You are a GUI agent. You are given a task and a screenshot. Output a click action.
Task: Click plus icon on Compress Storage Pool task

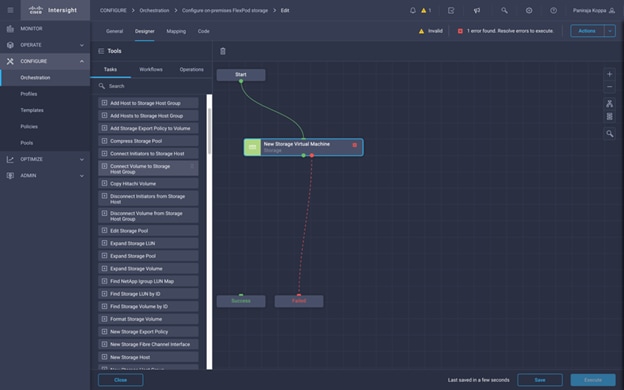tap(104, 141)
